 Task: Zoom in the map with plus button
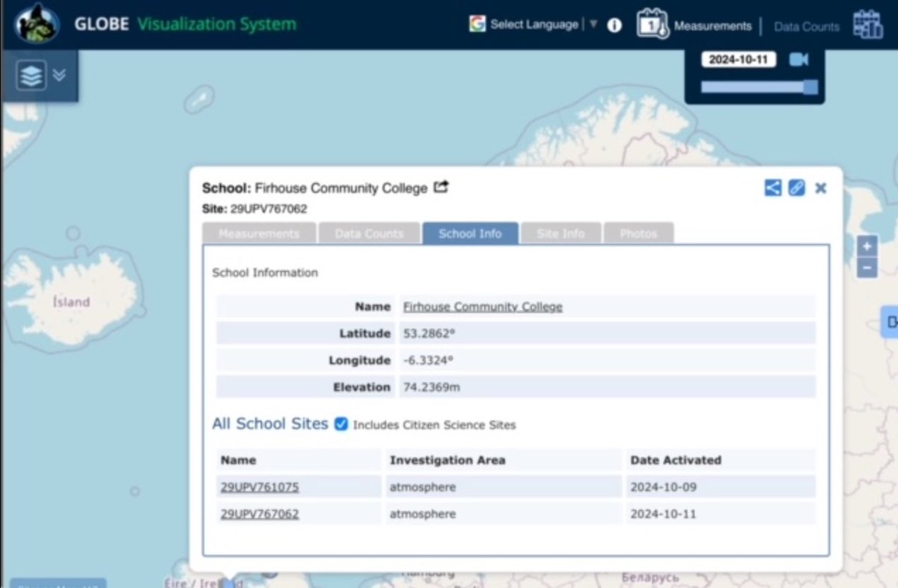[x=867, y=246]
